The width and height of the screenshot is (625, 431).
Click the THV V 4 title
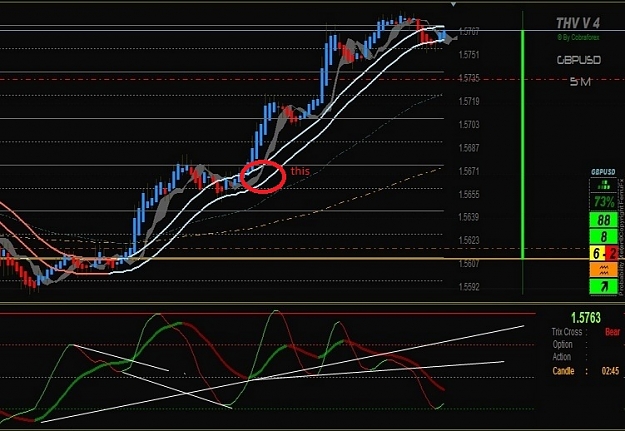tap(578, 23)
